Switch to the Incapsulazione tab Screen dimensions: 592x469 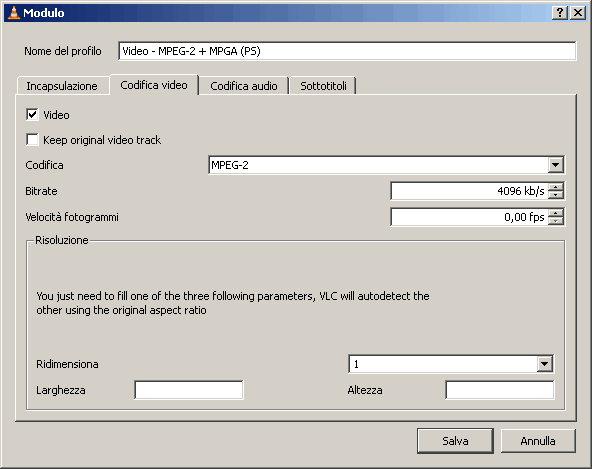point(62,86)
